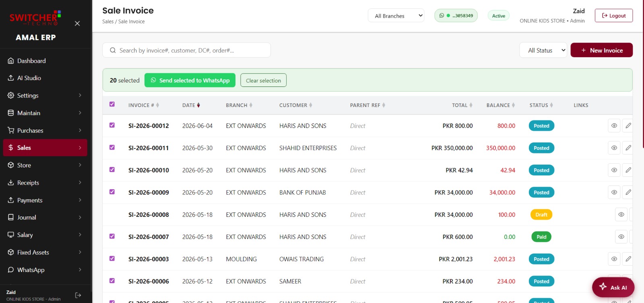View paid invoice SI-2026-00007 with eye icon
644x303 pixels.
(621, 237)
